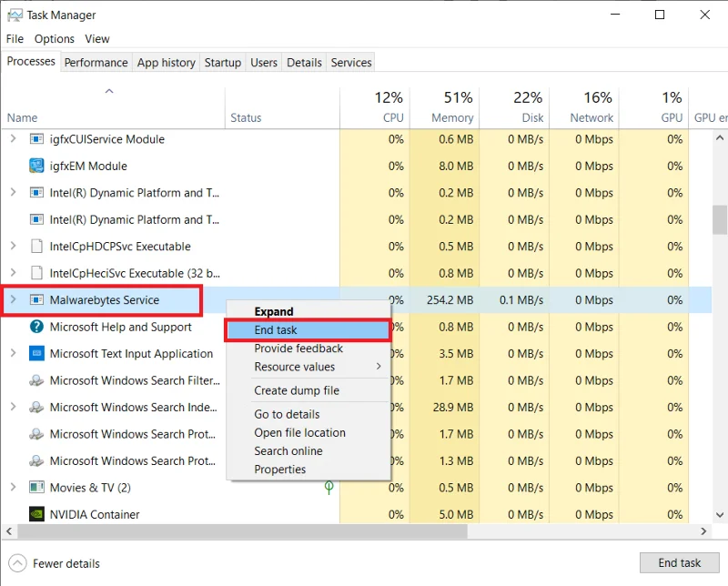Select the igfxEM Module 8.0 MB cell
The height and width of the screenshot is (586, 728).
444,166
